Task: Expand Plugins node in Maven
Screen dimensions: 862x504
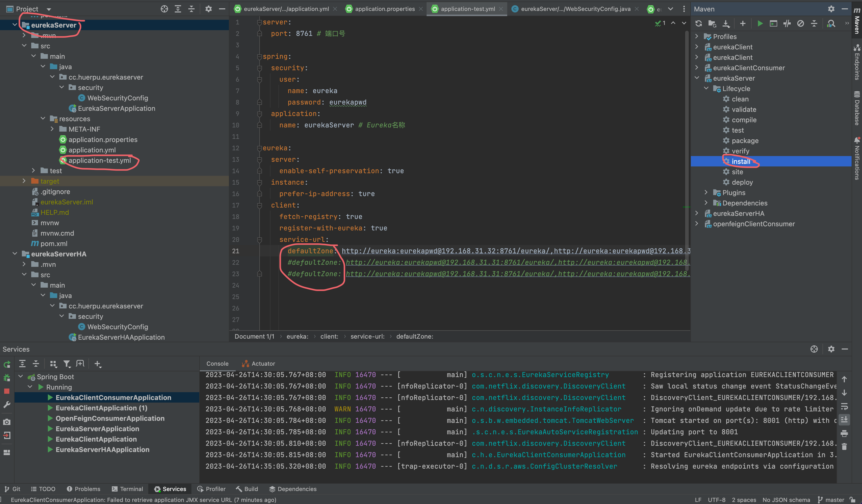Action: [706, 192]
